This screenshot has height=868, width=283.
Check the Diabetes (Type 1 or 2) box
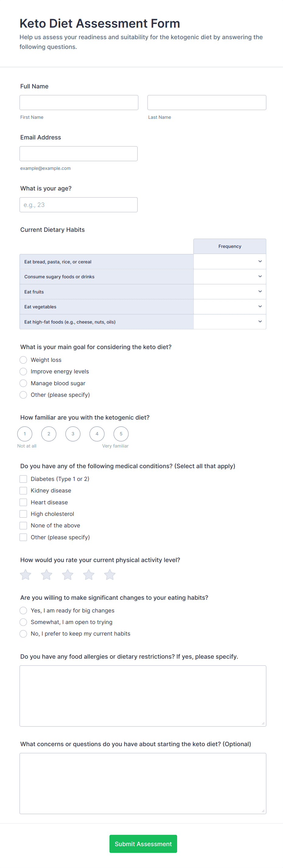(23, 479)
